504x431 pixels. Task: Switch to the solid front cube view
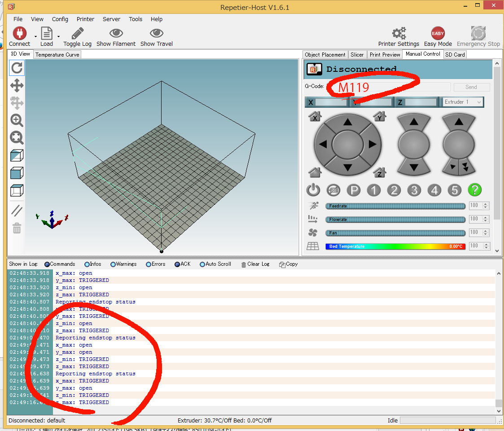pos(17,173)
